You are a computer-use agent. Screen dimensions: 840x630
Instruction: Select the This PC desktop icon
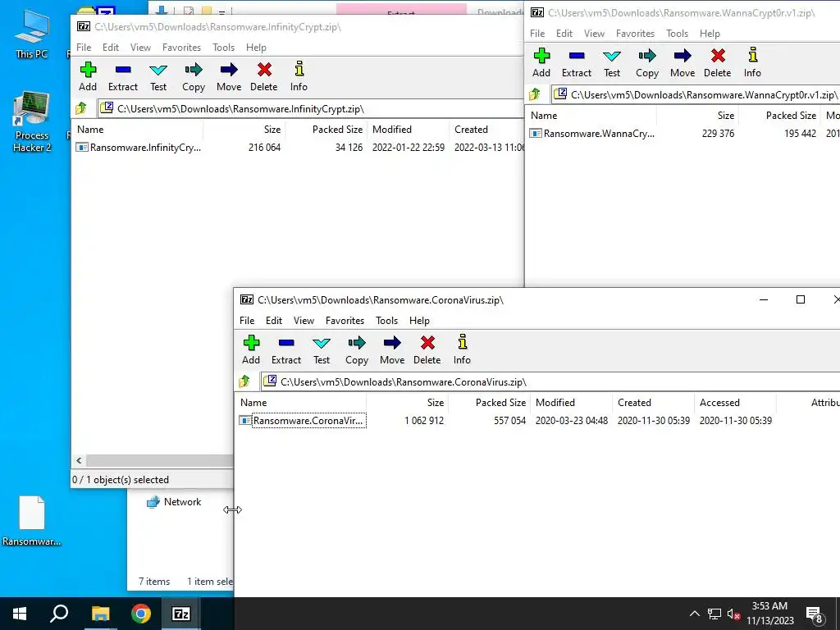click(x=32, y=34)
